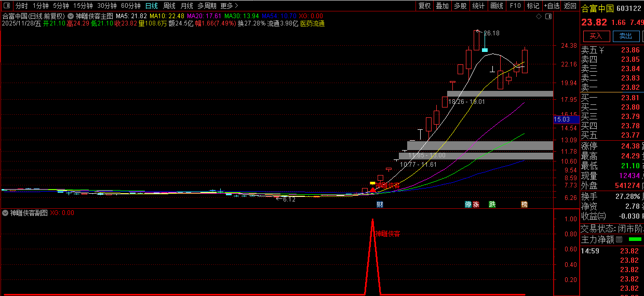Click the 榜 marker below the chart
Screen dimensions: 644x296
tap(524, 205)
